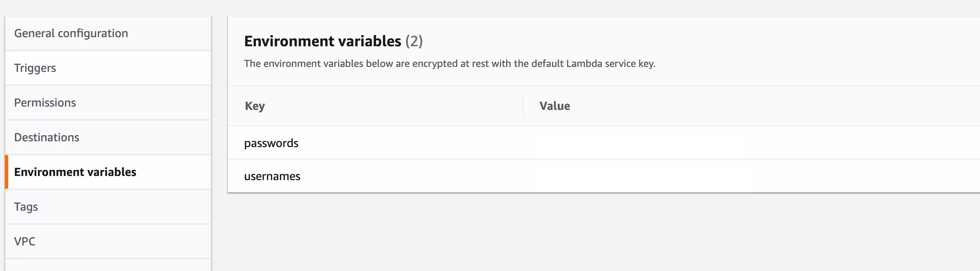Click the encryption description text
Screen dimensions: 980x271
[450, 64]
